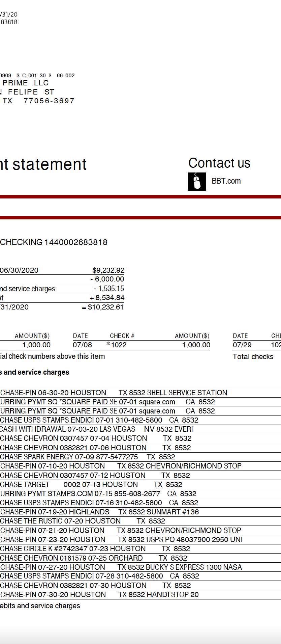
Task: Click the - 6,000.00 amount
Action: (107, 279)
